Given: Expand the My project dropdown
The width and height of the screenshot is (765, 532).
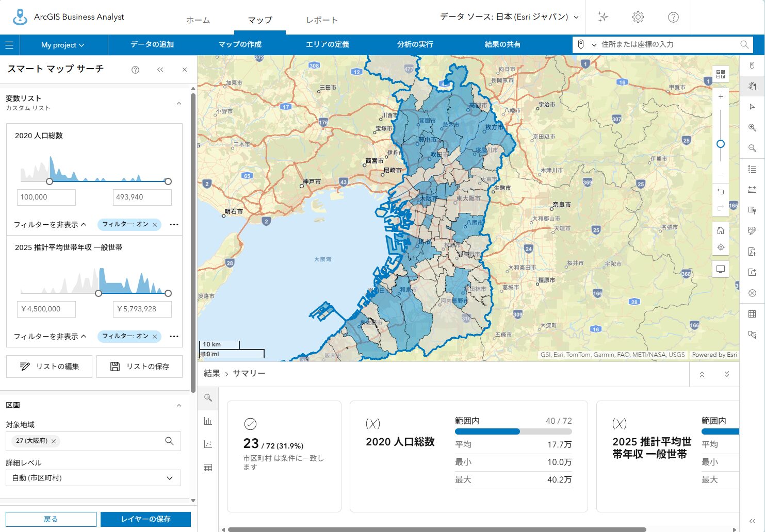Looking at the screenshot, I should (x=62, y=45).
